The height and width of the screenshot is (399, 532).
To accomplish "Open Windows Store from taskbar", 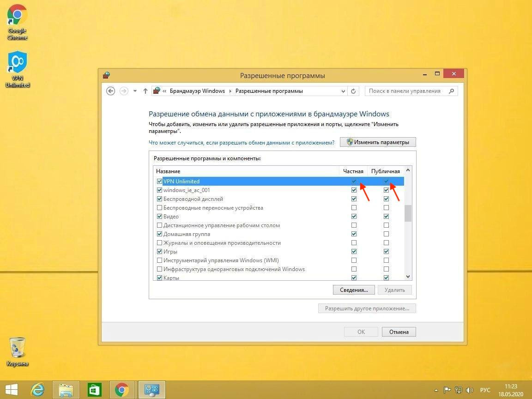I will click(95, 390).
